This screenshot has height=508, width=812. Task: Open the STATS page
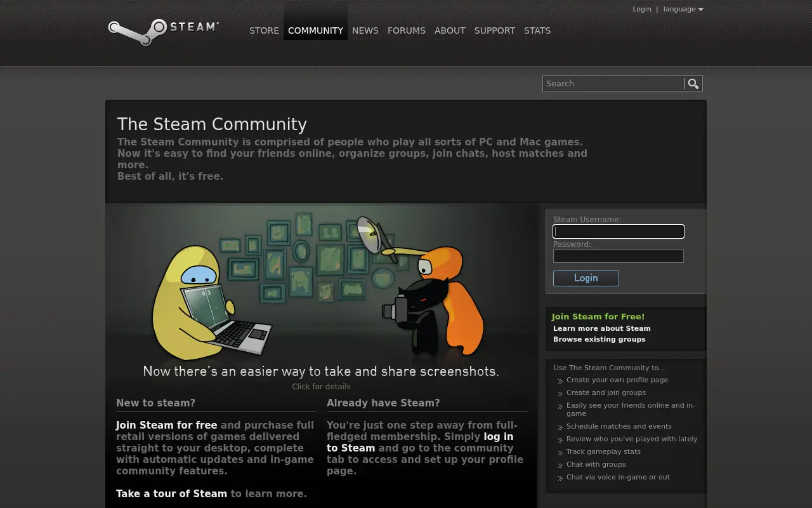(x=537, y=30)
